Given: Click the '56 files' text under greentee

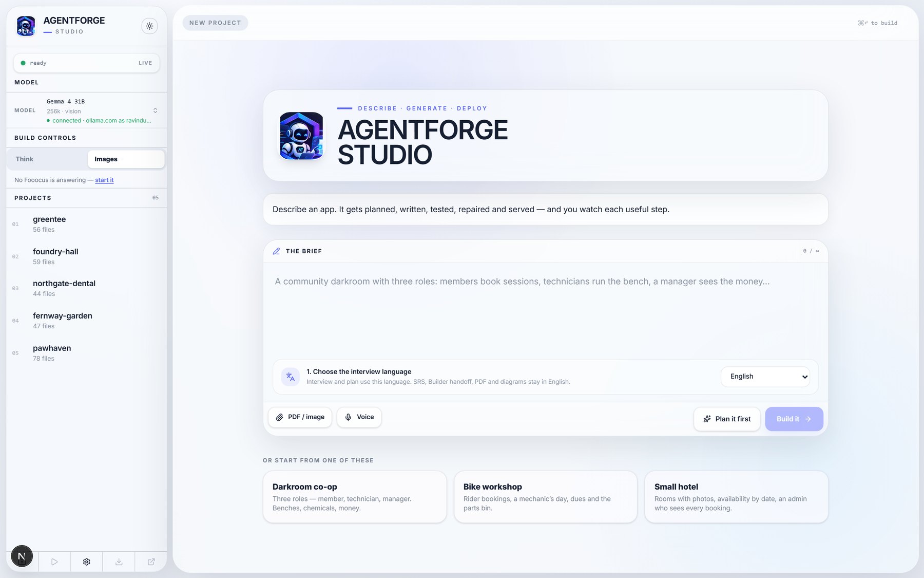Looking at the screenshot, I should tap(44, 230).
